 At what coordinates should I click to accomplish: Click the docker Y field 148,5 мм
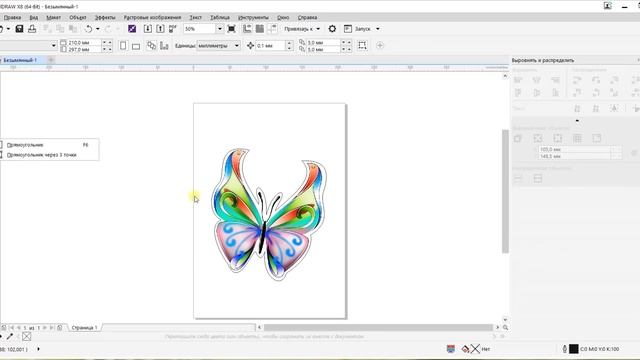coord(574,156)
